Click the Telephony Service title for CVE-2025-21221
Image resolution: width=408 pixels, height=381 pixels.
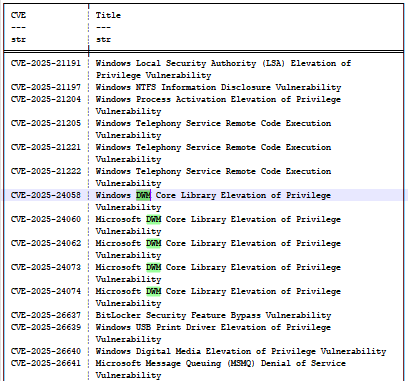point(213,153)
